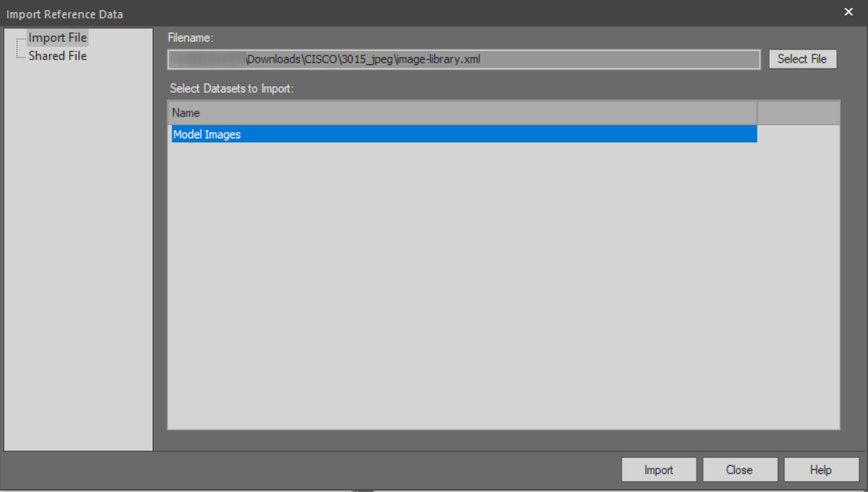Click the blank column header beside Name
This screenshot has width=868, height=492.
point(797,113)
